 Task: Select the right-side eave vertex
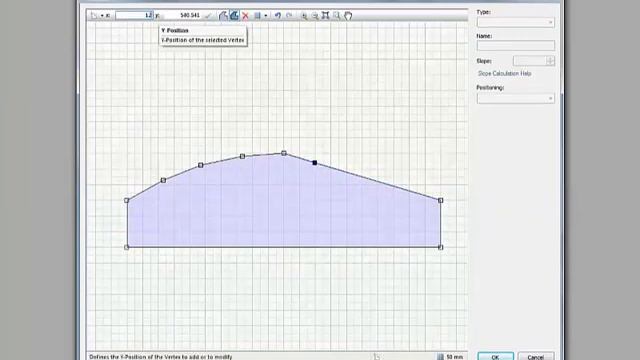[x=440, y=200]
